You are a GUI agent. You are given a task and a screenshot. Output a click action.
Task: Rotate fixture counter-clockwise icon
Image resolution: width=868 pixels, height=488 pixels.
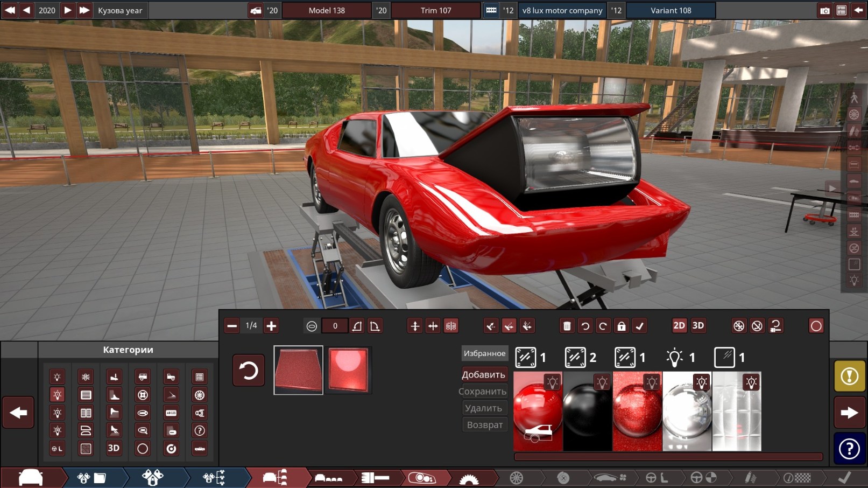pyautogui.click(x=357, y=326)
